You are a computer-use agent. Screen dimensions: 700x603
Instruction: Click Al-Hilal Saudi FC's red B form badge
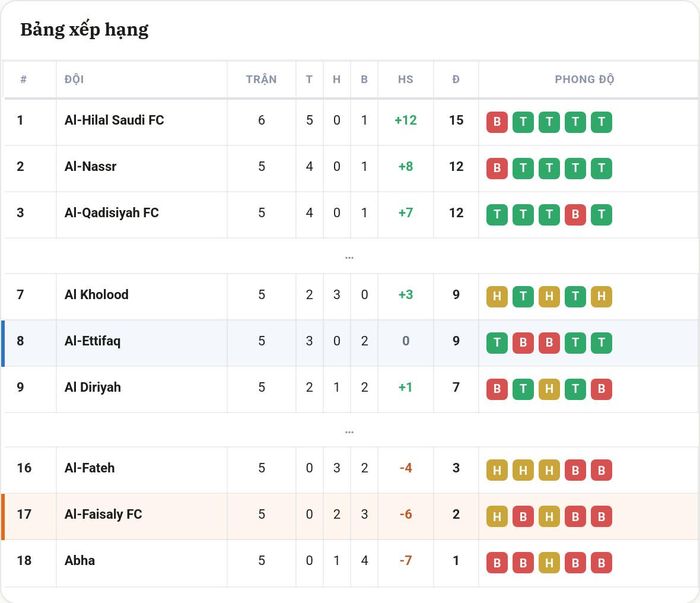coord(497,122)
